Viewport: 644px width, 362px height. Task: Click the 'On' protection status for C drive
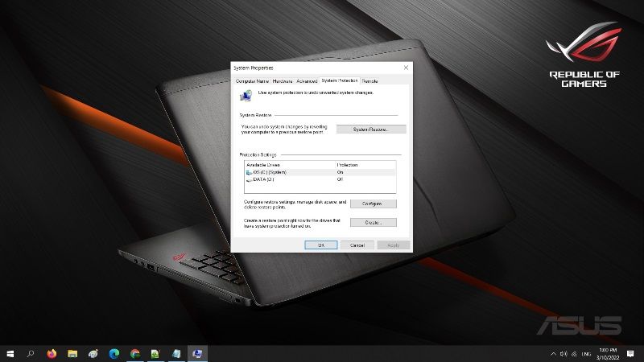(340, 172)
